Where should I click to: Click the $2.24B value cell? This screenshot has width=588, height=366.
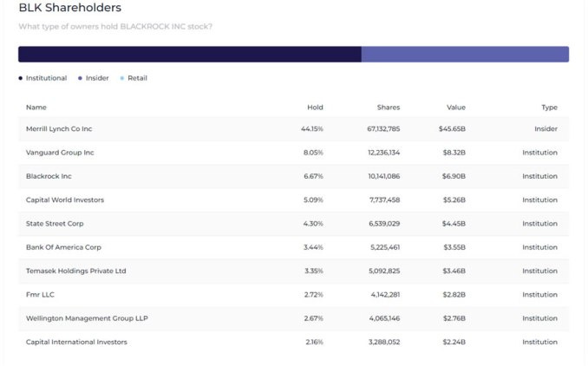pos(454,342)
